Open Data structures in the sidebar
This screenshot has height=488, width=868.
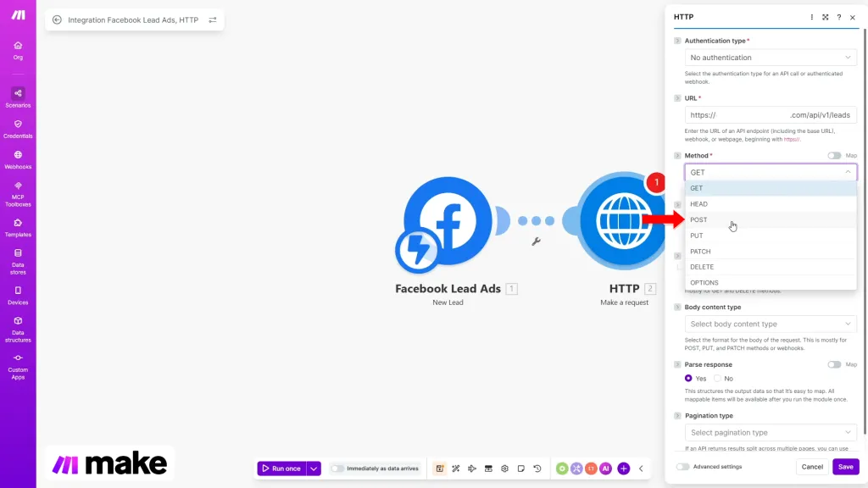coord(18,330)
